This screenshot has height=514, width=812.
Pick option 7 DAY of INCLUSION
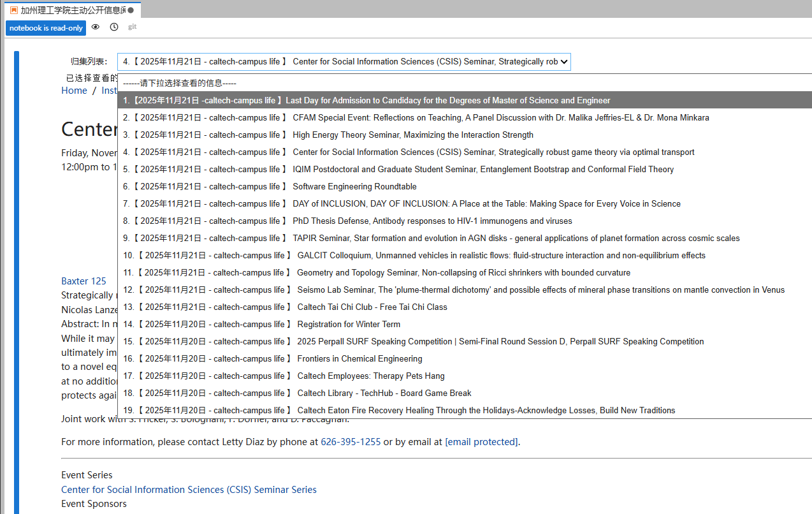click(x=465, y=203)
